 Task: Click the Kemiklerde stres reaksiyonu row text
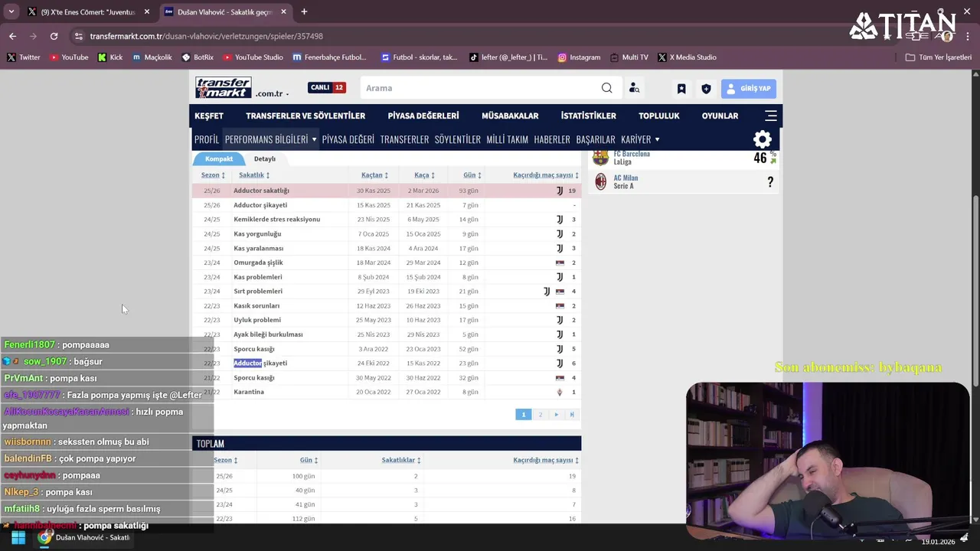277,220
